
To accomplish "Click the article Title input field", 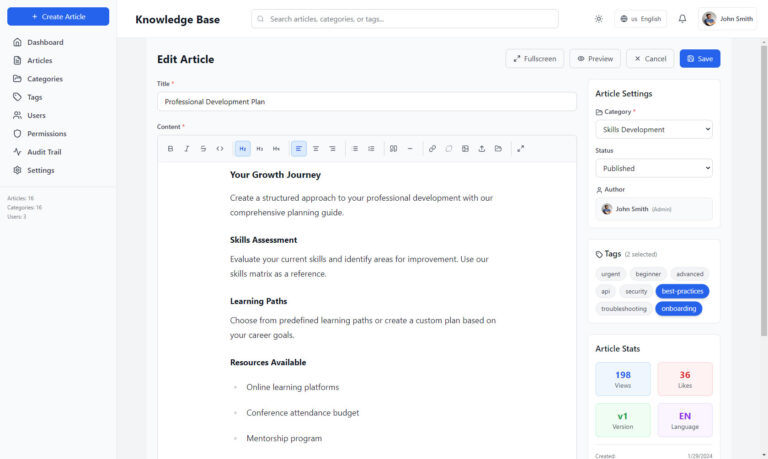I will pos(366,101).
